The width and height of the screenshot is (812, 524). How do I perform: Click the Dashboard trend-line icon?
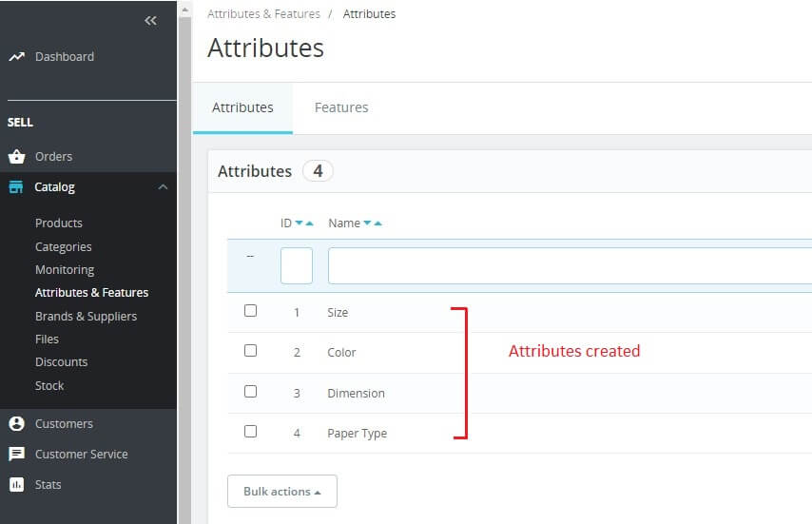pyautogui.click(x=16, y=56)
